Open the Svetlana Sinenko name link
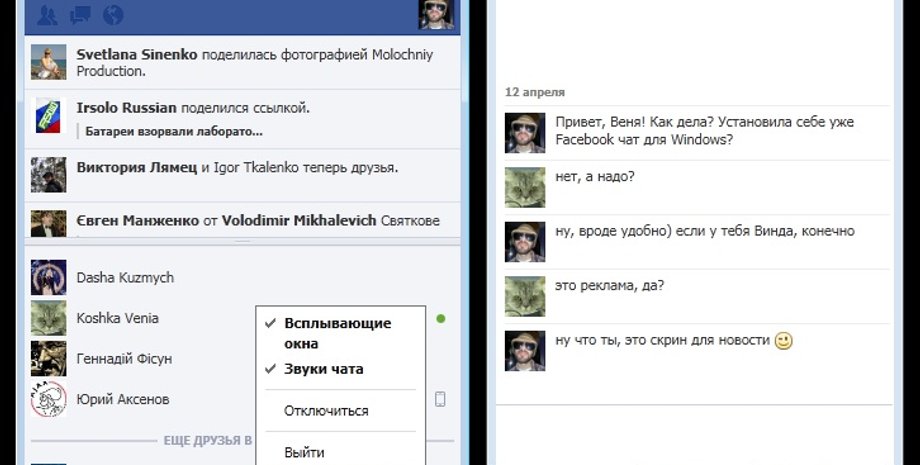920x465 pixels. tap(136, 53)
